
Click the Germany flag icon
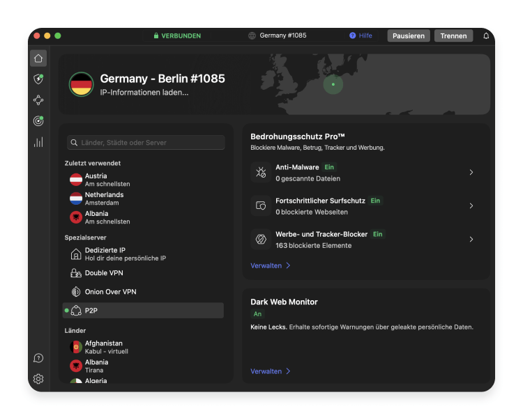tap(81, 84)
